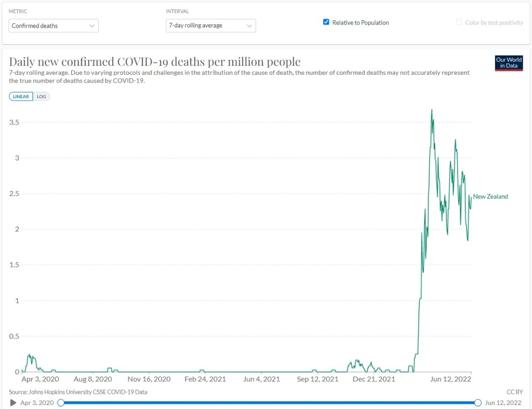Enable Color by test positivity checkbox
Viewport: 532px width, 409px height.
[459, 22]
